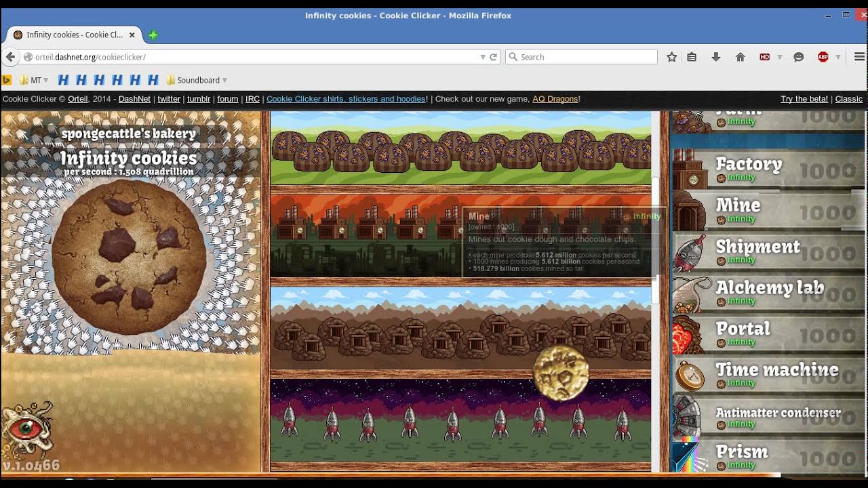This screenshot has height=488, width=868.
Task: Open a new tab with plus button
Action: (x=153, y=35)
